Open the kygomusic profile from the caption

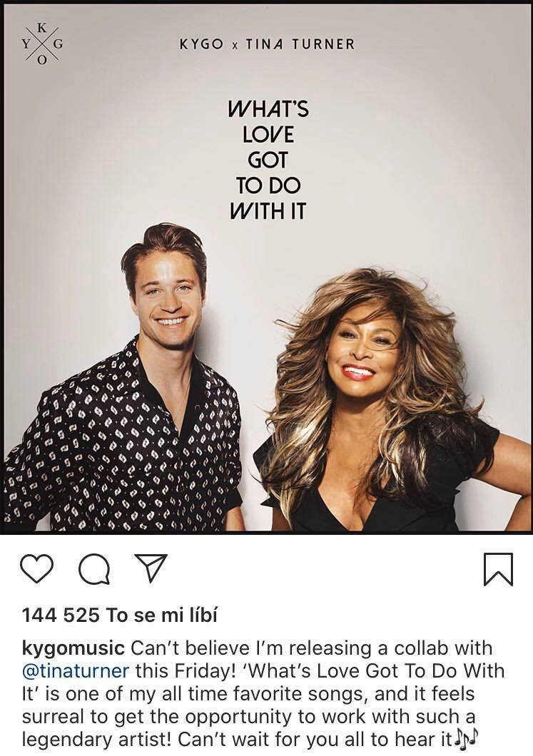[73, 648]
